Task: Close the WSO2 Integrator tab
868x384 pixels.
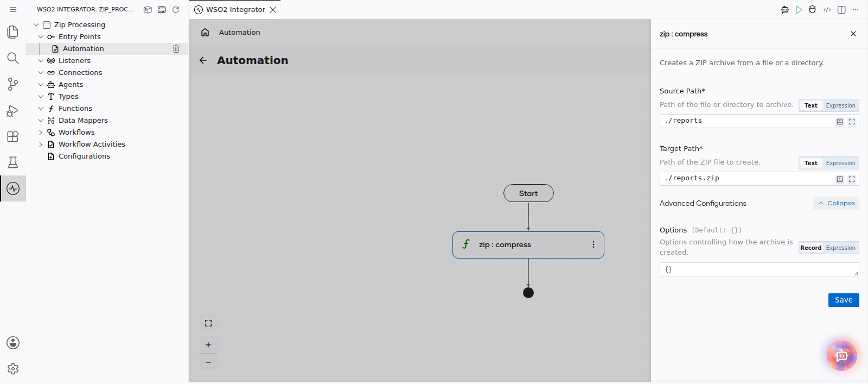Action: (x=273, y=10)
